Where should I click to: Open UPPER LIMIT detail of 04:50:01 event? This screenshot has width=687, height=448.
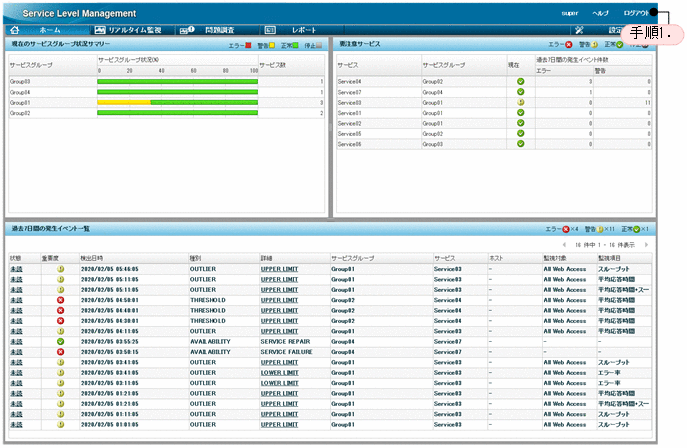click(279, 299)
